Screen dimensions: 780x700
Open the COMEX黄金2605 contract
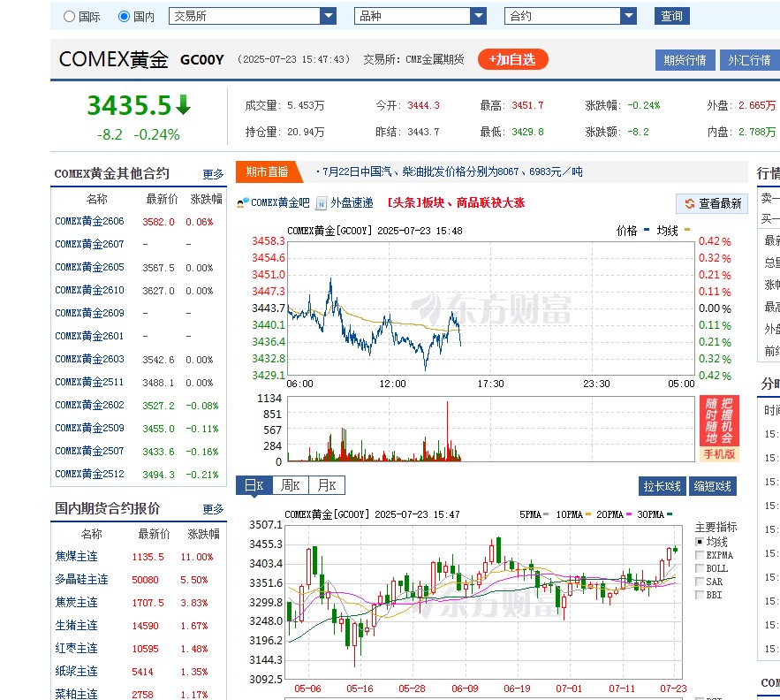(89, 267)
